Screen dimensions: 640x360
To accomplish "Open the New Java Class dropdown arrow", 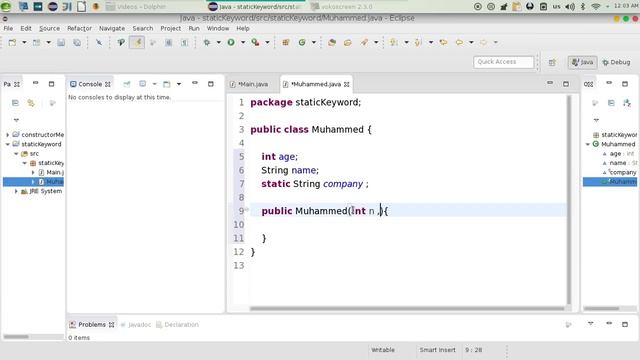I will click(313, 42).
